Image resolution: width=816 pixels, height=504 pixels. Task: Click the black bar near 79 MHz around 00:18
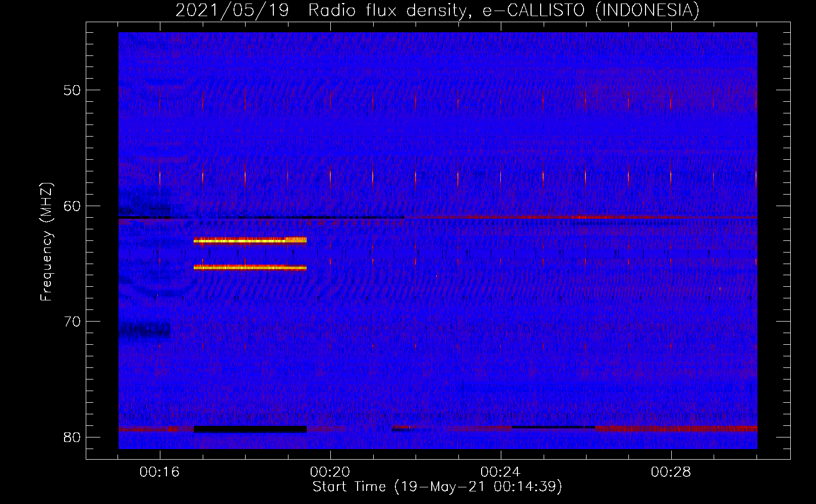(250, 429)
